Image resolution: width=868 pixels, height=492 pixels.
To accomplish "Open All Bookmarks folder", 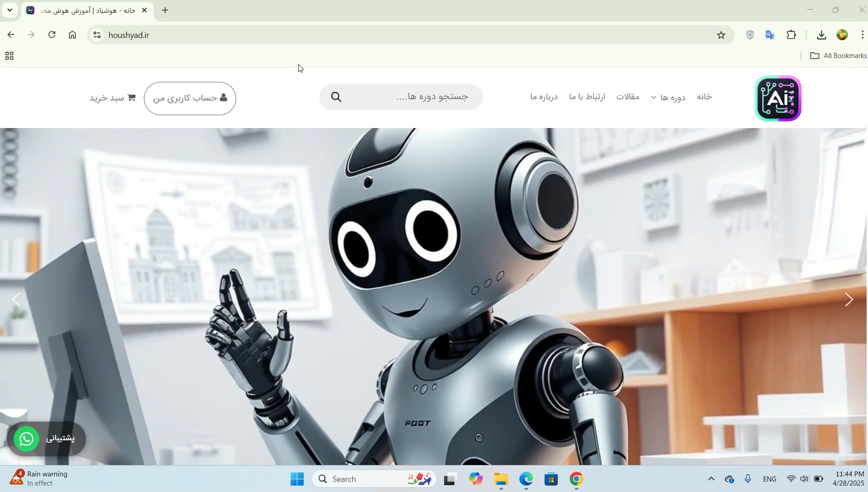I will click(x=838, y=56).
